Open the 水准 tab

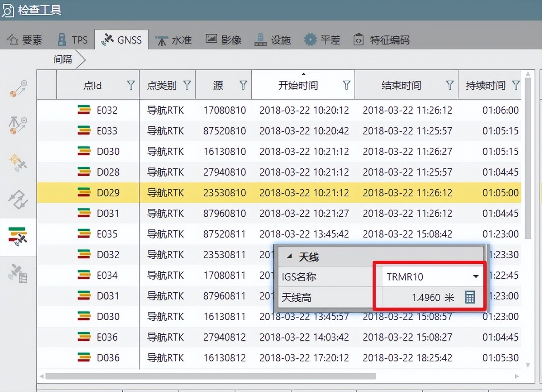tap(174, 40)
